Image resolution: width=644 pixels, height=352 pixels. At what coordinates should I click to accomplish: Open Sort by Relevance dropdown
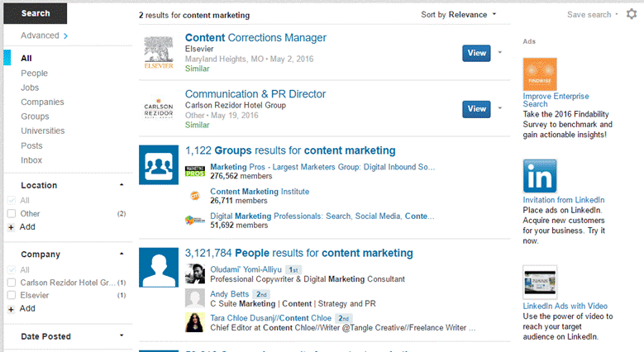click(459, 15)
